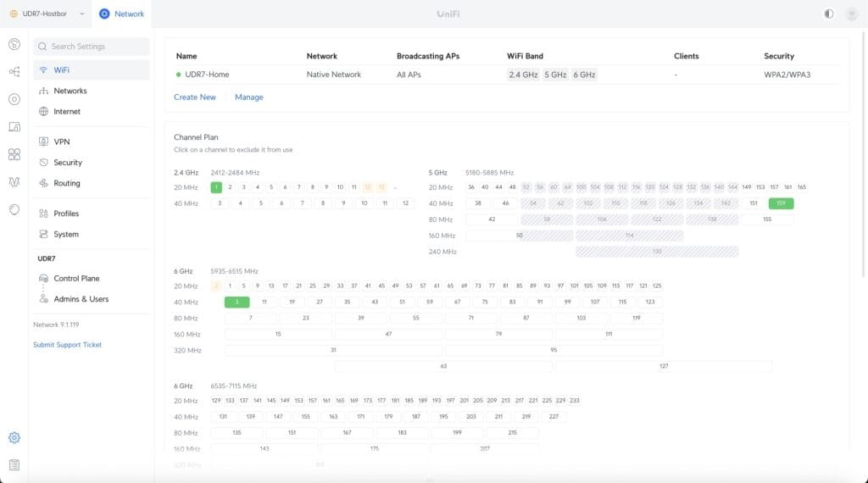
Task: Click the Network application icon in header
Action: pos(105,14)
